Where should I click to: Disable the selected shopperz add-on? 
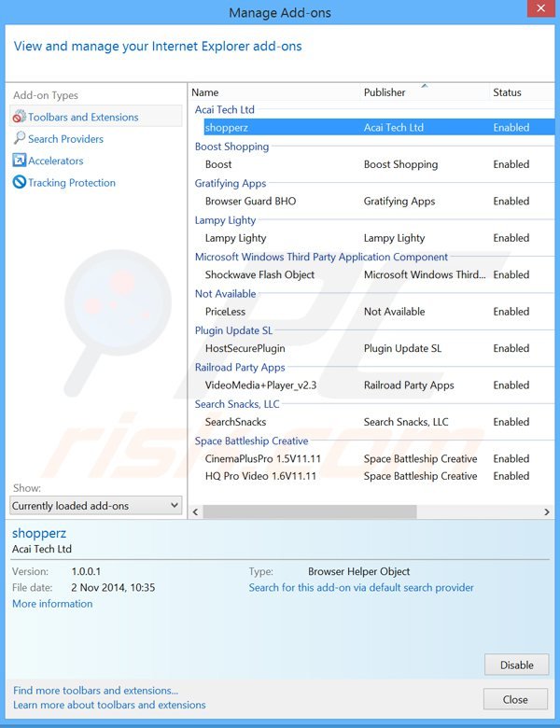(x=516, y=665)
